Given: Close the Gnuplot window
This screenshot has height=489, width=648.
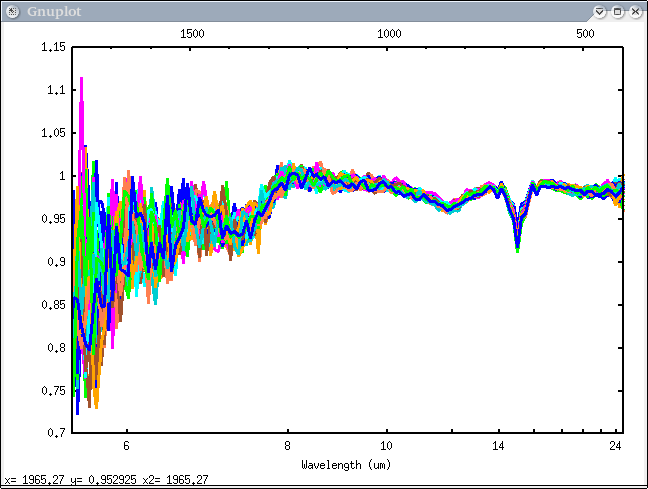Looking at the screenshot, I should click(636, 12).
